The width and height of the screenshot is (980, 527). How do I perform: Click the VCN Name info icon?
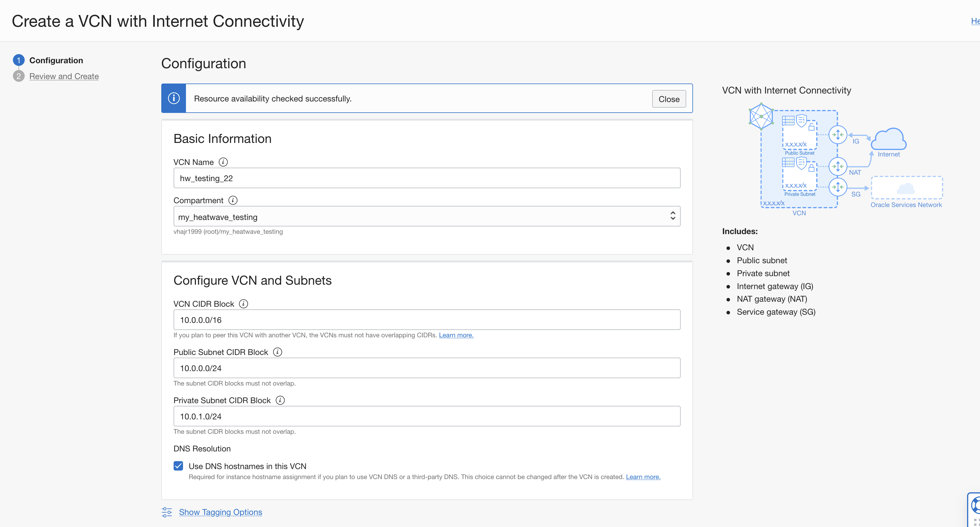click(x=223, y=162)
